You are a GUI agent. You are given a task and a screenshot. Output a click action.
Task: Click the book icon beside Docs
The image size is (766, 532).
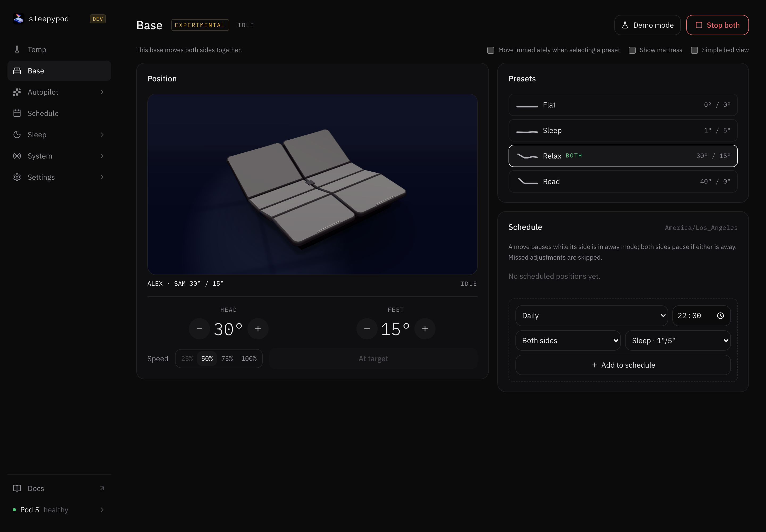[17, 488]
